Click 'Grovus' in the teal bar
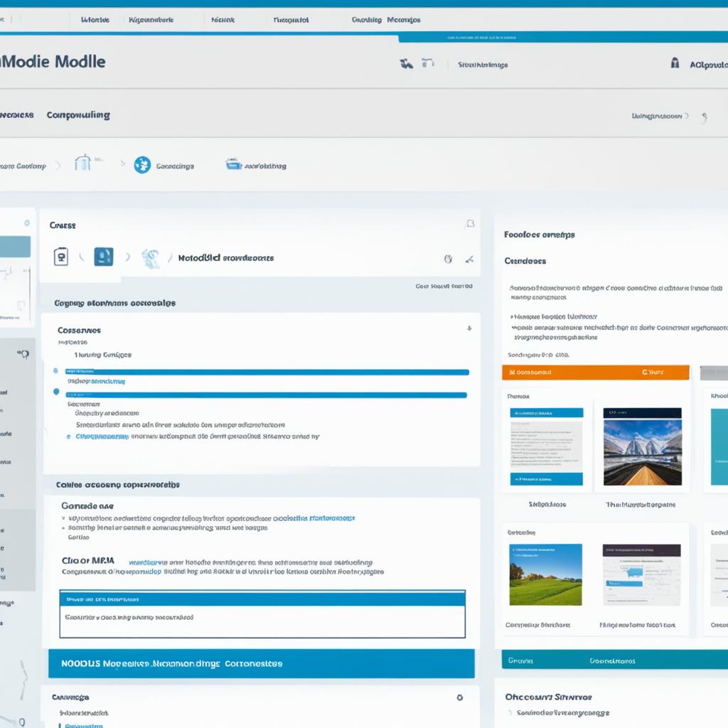 (520, 660)
